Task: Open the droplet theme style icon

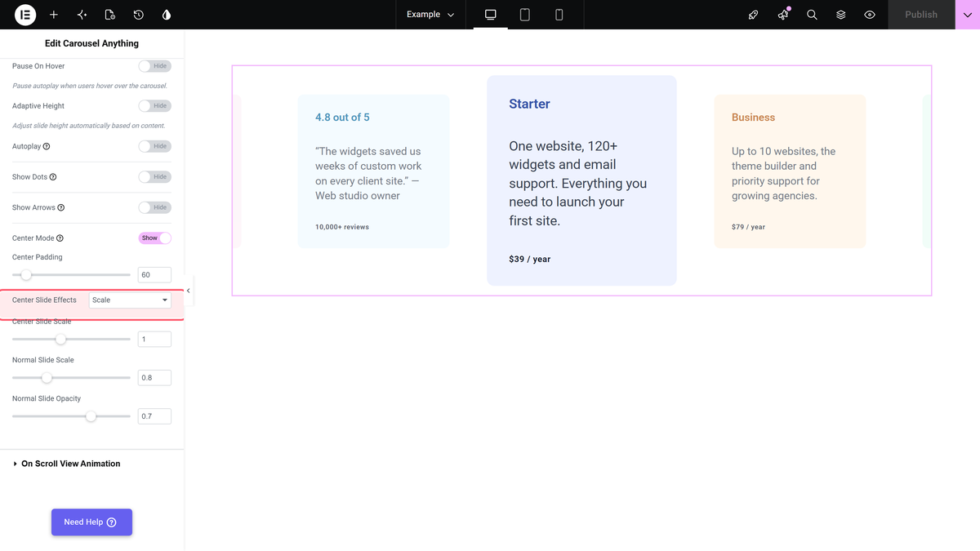Action: click(x=167, y=15)
